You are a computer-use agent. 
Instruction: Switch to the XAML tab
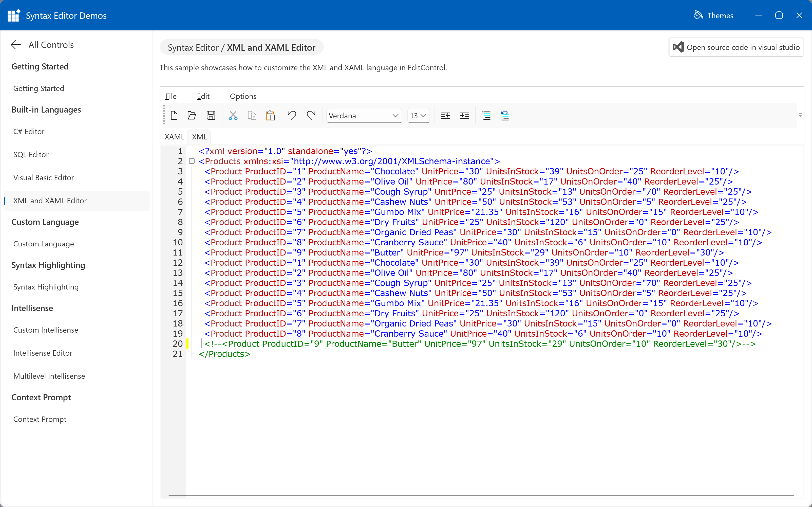[x=174, y=136]
